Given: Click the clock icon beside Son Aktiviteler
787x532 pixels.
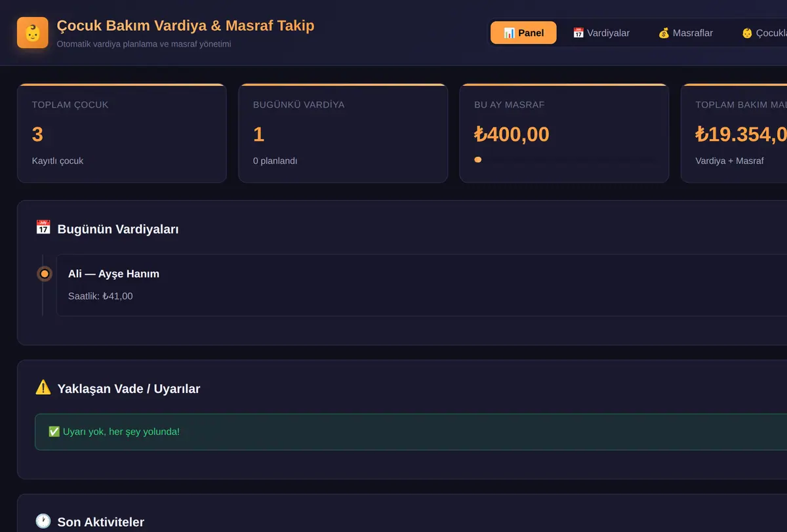Looking at the screenshot, I should click(x=43, y=522).
